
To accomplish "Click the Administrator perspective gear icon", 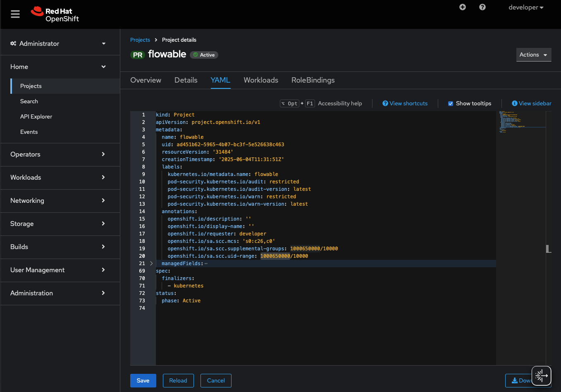I will [13, 43].
